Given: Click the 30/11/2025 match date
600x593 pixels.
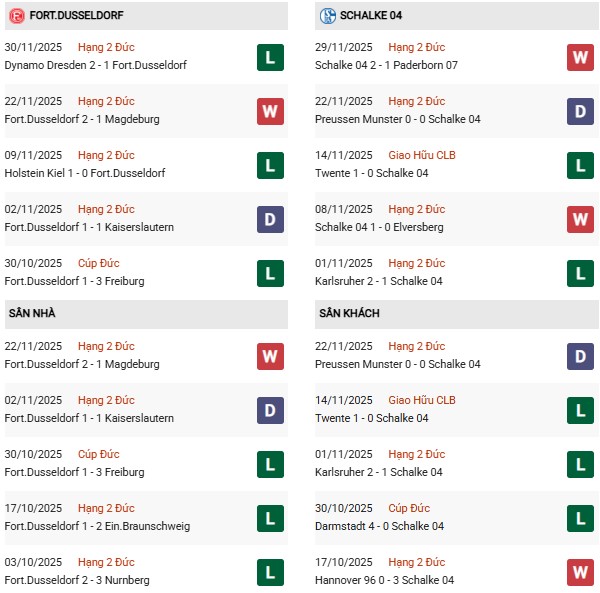Looking at the screenshot, I should 33,47.
